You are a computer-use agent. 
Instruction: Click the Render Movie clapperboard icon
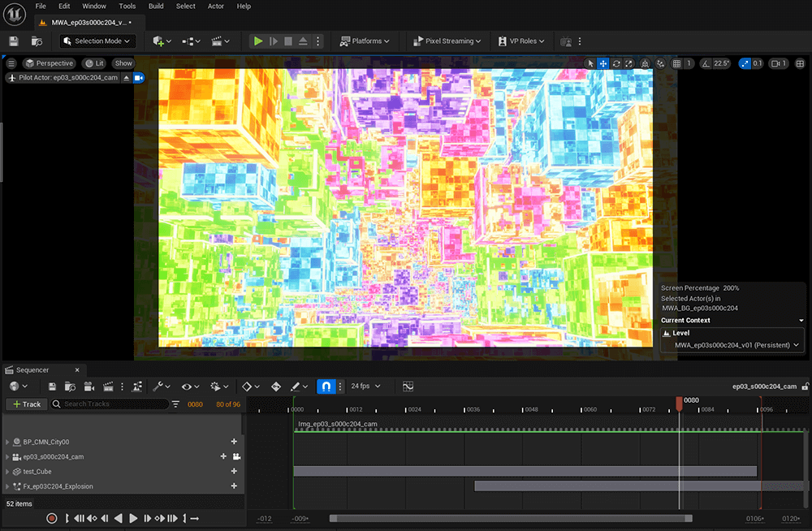[107, 386]
